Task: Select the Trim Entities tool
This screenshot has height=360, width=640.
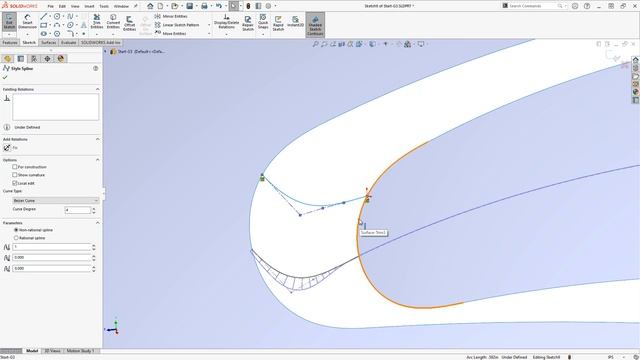Action: pos(97,22)
